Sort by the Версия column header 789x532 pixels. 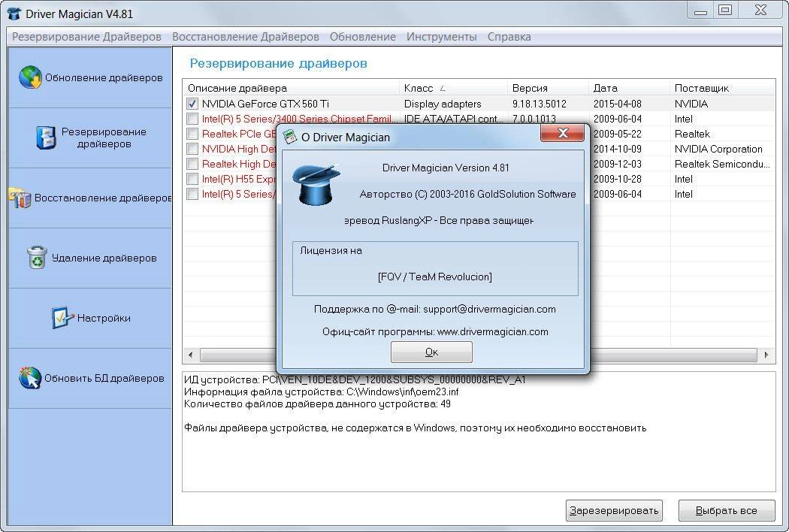(548, 88)
